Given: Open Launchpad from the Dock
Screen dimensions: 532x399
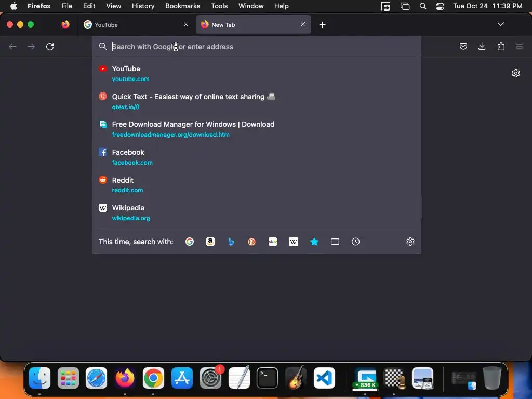Looking at the screenshot, I should (x=68, y=378).
